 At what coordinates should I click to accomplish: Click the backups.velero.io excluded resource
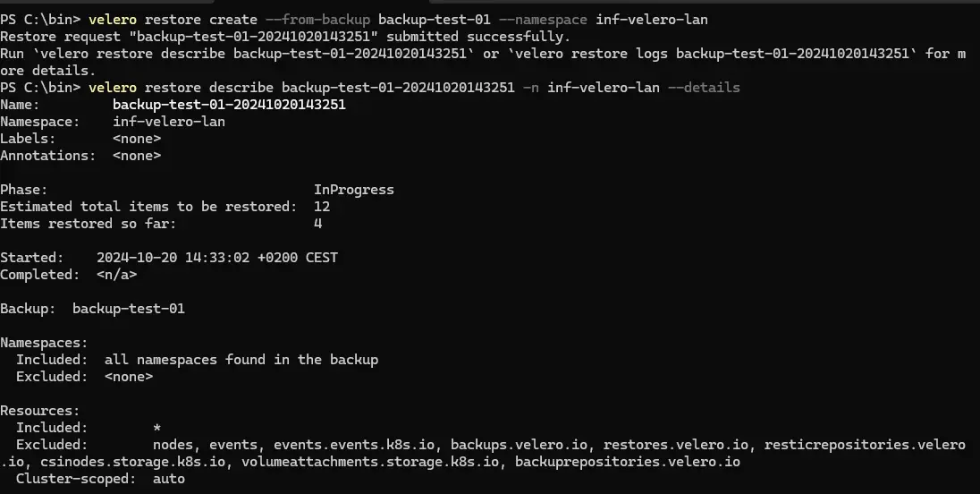[519, 445]
